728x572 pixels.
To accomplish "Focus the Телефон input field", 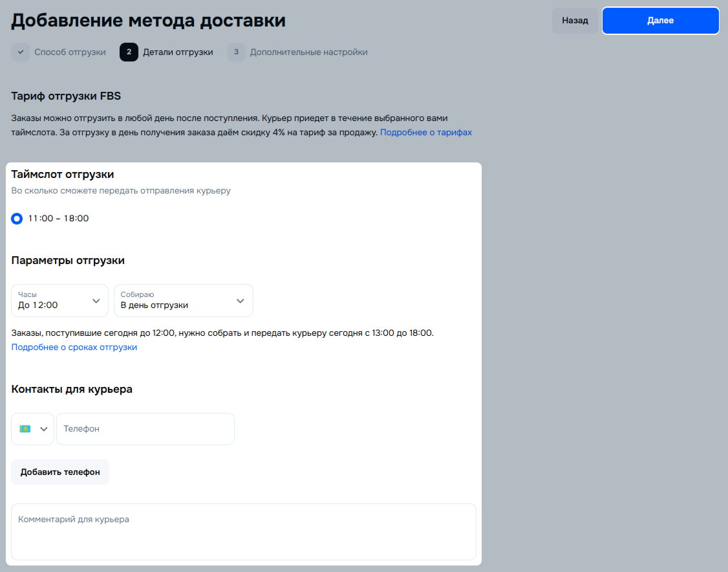I will click(145, 429).
